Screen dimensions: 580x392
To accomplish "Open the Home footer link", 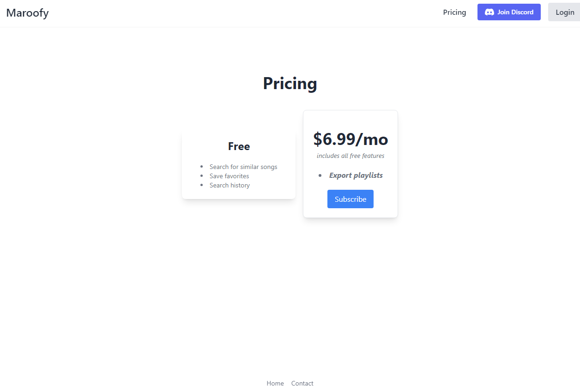I will (275, 383).
